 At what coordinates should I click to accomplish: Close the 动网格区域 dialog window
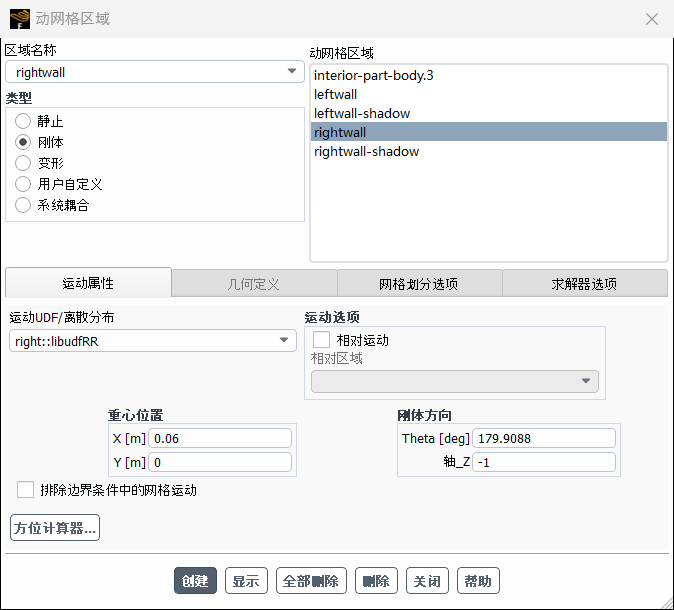[652, 19]
